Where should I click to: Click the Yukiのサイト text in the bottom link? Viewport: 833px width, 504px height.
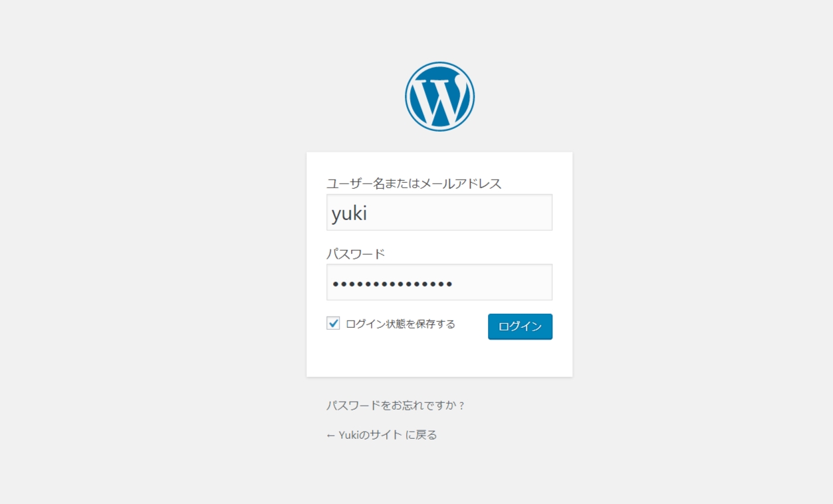pos(370,435)
